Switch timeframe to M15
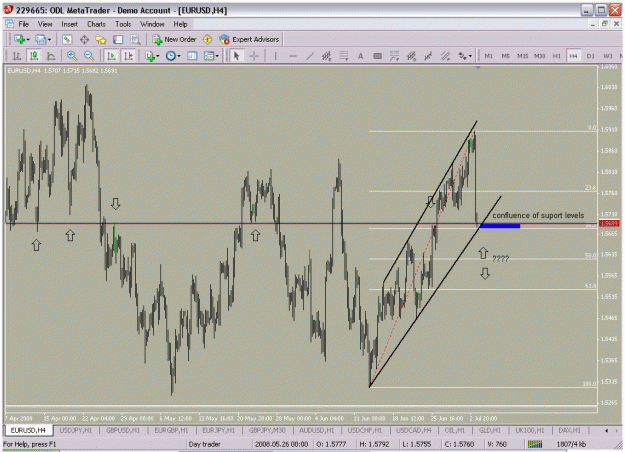The height and width of the screenshot is (452, 625). 523,56
